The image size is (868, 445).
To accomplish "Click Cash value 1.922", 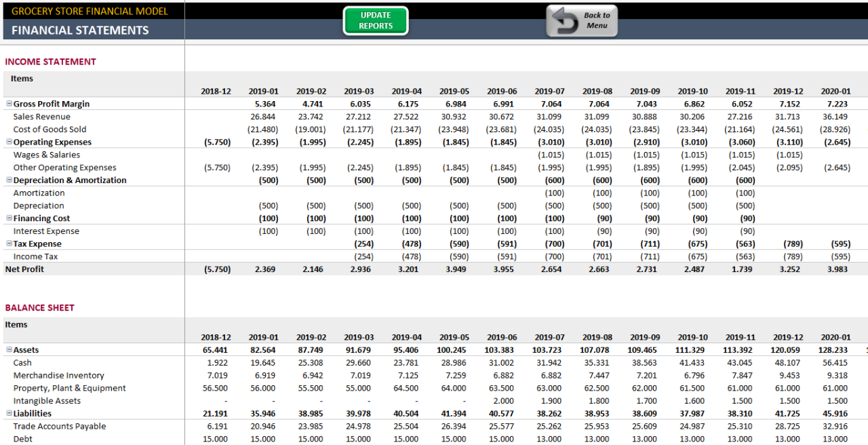I will [218, 362].
